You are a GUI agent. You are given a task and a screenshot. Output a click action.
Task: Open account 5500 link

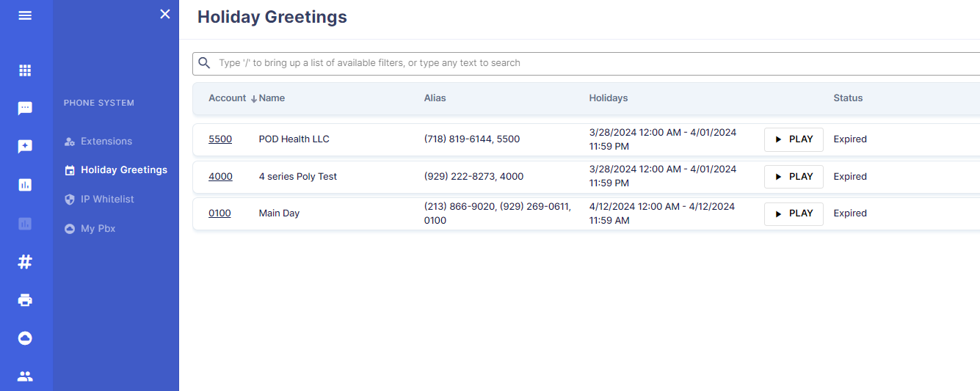pyautogui.click(x=220, y=139)
